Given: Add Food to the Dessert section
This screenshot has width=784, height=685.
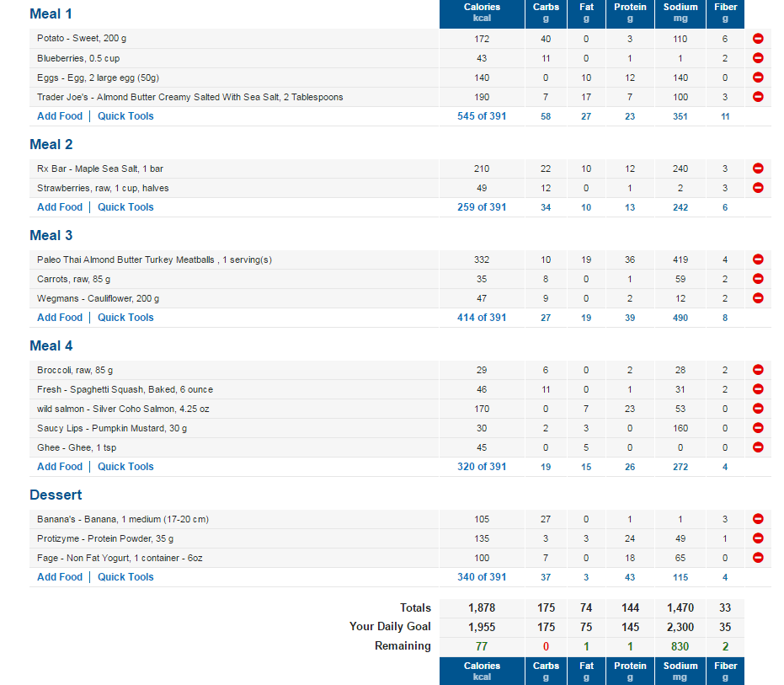Looking at the screenshot, I should 60,577.
